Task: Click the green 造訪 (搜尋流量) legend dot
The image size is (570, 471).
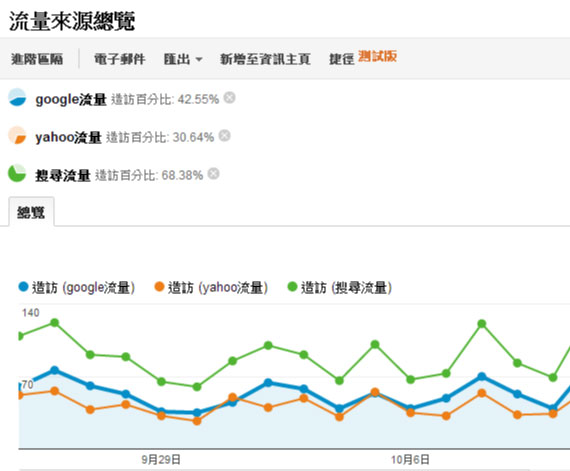Action: click(x=292, y=287)
